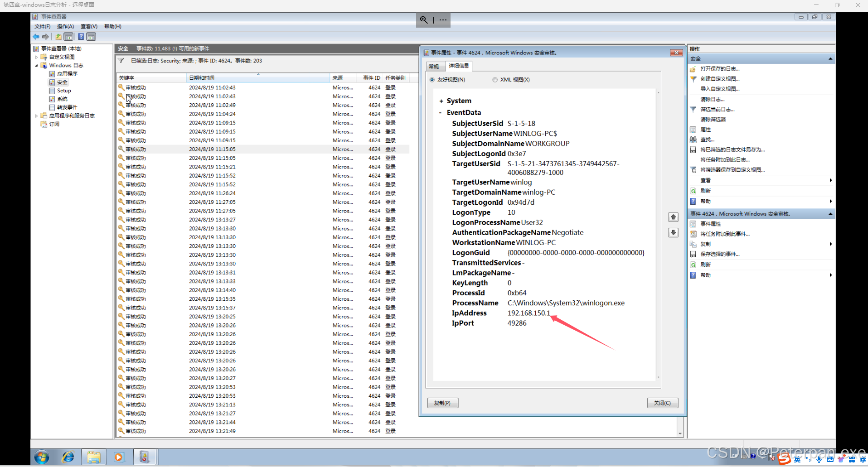Select the 系统 log in tree
868x467 pixels.
coord(62,99)
